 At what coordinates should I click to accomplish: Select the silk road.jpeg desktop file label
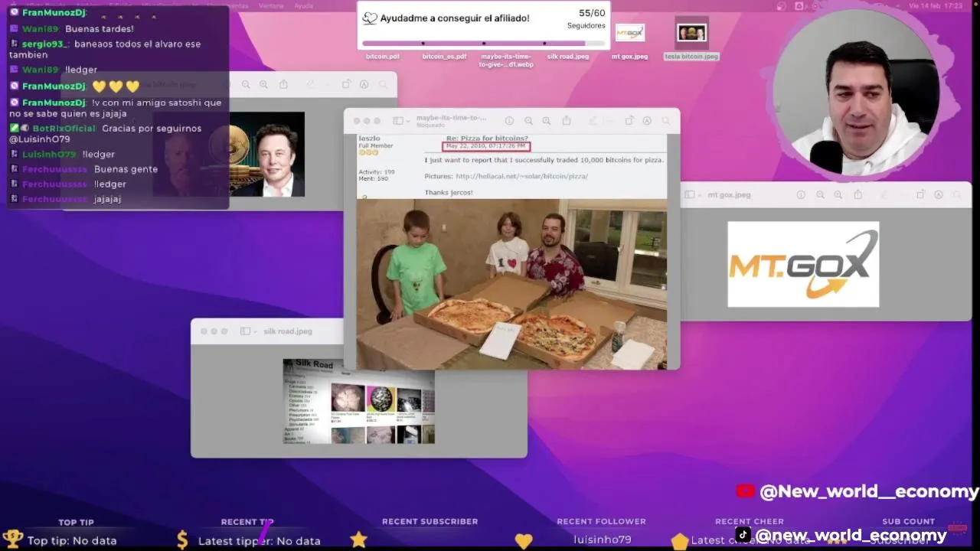coord(568,57)
